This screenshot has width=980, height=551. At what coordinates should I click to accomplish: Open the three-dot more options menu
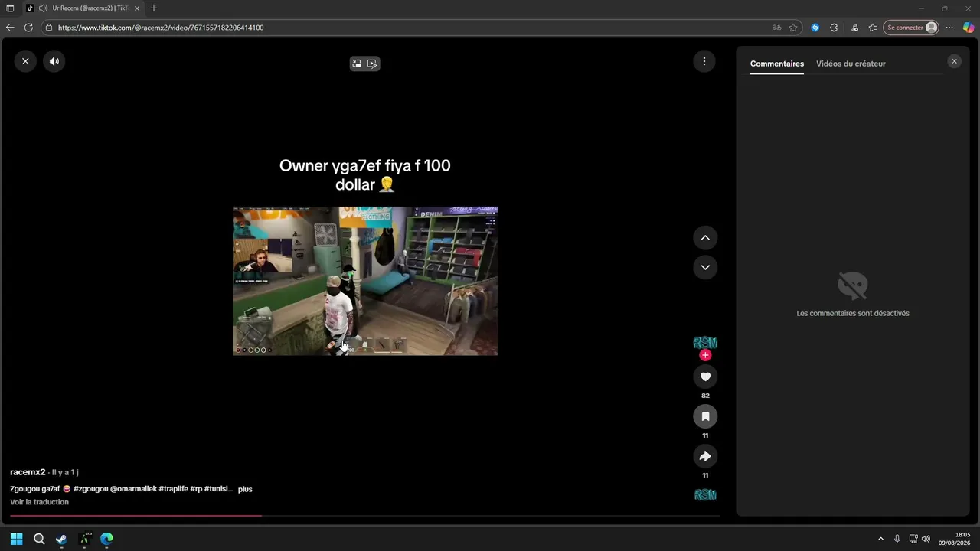pos(704,61)
